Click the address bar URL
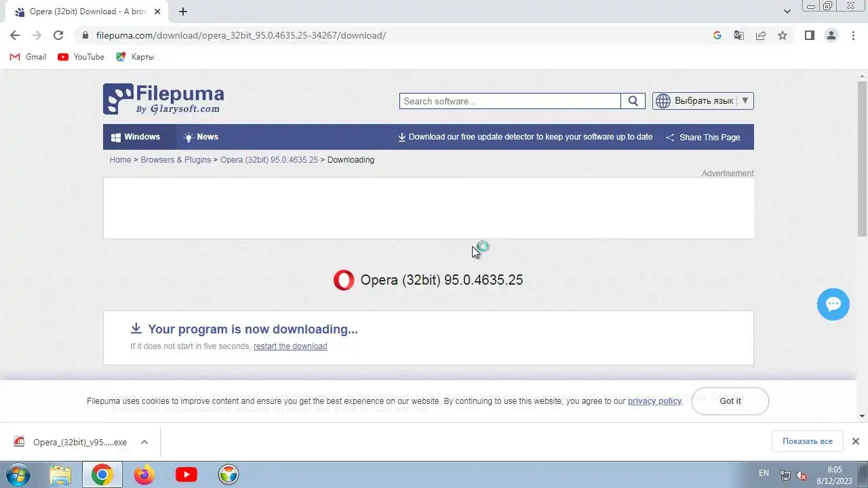This screenshot has width=868, height=488. tap(241, 35)
